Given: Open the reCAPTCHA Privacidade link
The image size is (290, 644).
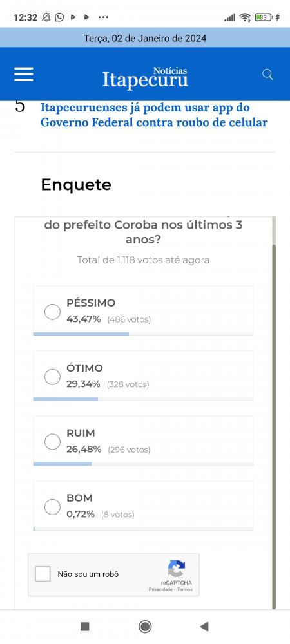Looking at the screenshot, I should click(x=160, y=589).
